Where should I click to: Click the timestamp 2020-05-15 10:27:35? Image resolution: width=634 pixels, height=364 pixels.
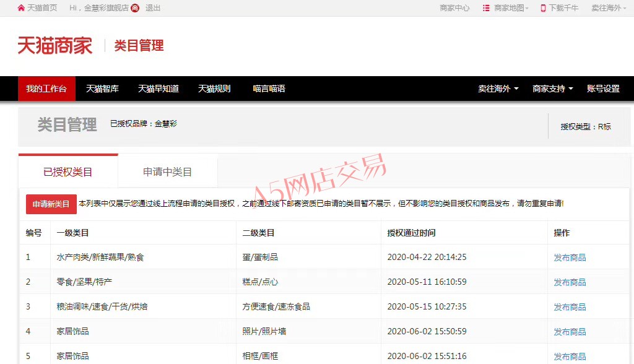click(427, 306)
